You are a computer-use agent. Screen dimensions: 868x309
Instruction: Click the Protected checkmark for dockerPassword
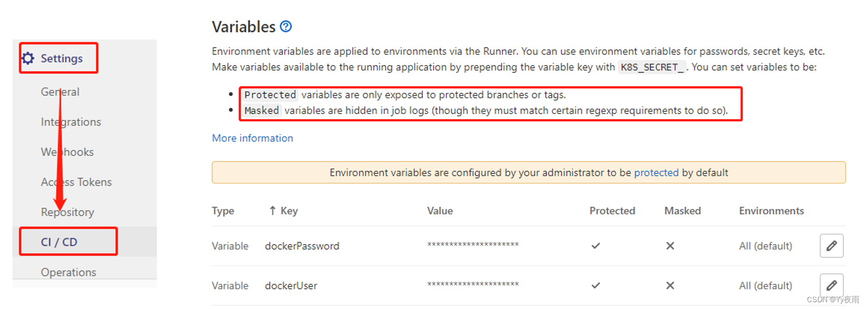(595, 246)
